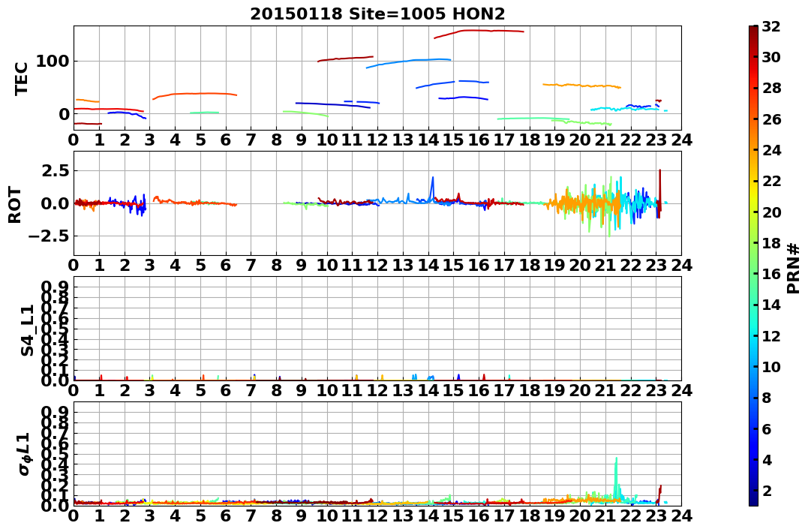Click colorbar tick value 24

[x=771, y=150]
